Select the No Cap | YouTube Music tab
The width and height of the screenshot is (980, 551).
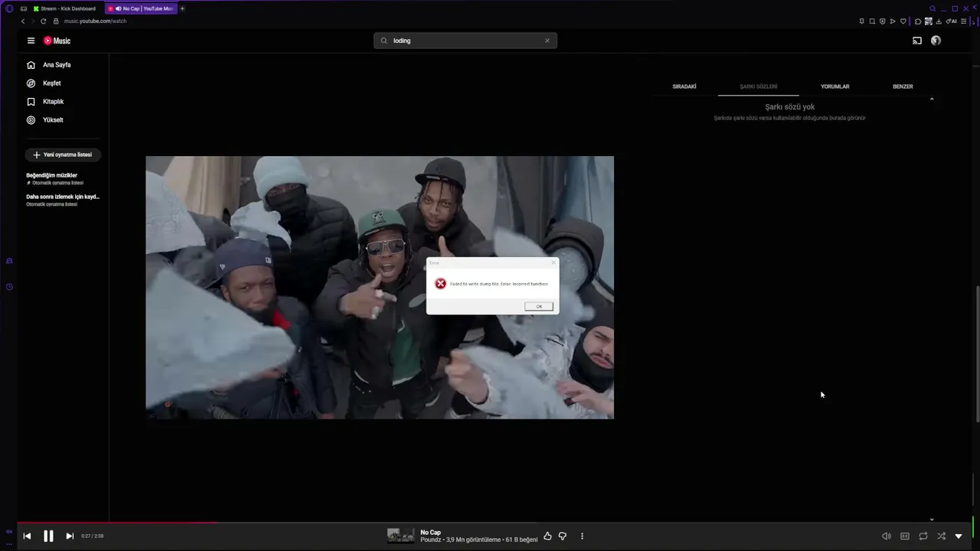(141, 8)
